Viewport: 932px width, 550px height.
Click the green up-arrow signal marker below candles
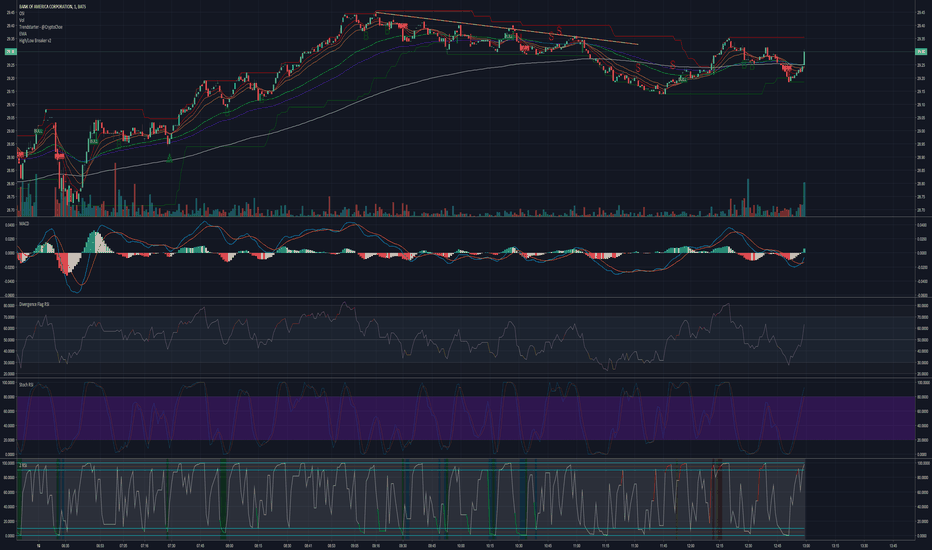169,158
